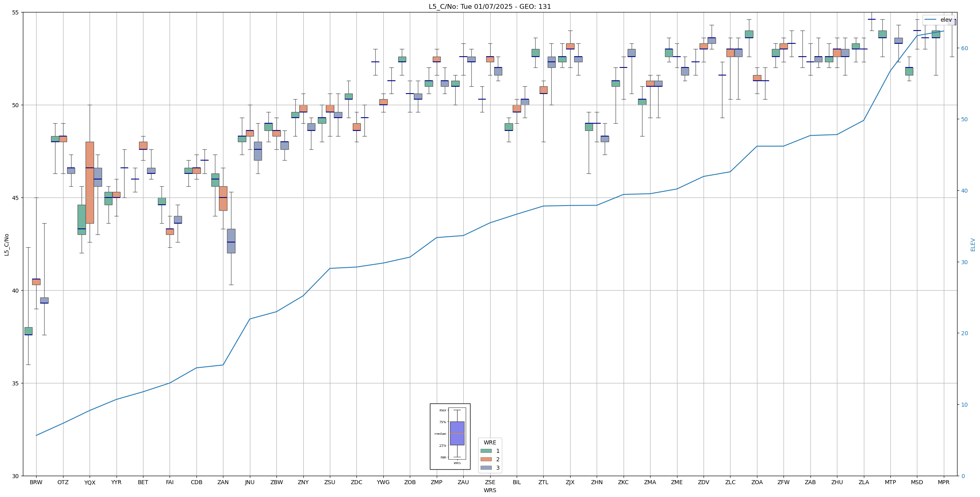Image resolution: width=980 pixels, height=497 pixels.
Task: Click the WRE legend title
Action: tap(490, 442)
